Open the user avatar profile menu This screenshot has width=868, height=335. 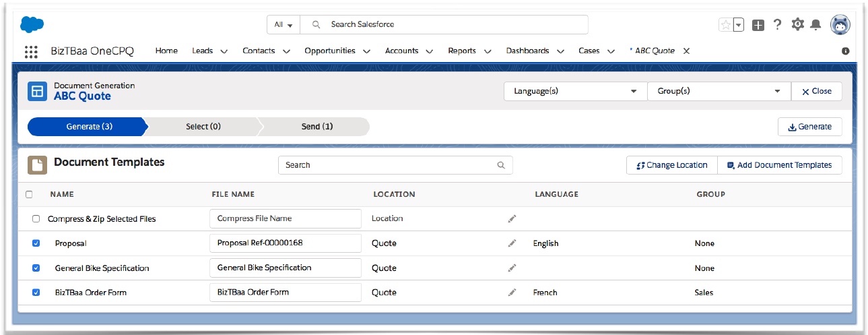pyautogui.click(x=840, y=25)
